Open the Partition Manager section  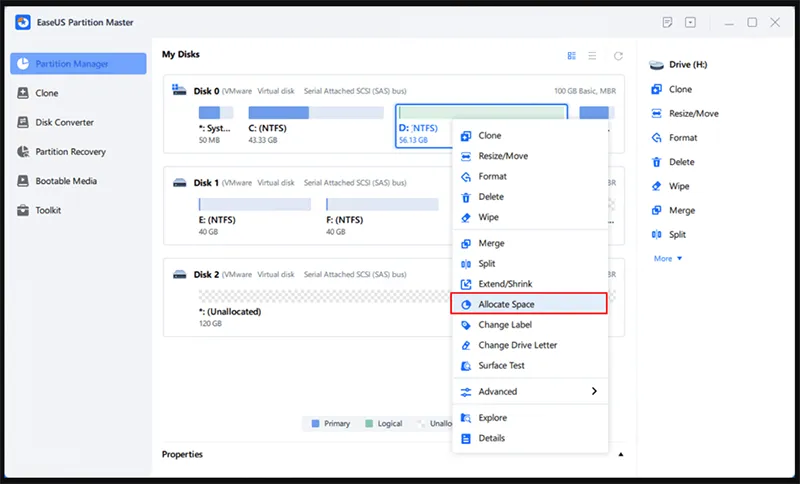coord(78,64)
